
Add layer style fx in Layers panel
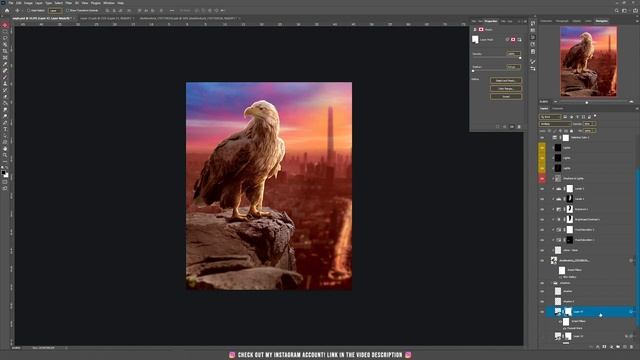pos(598,347)
